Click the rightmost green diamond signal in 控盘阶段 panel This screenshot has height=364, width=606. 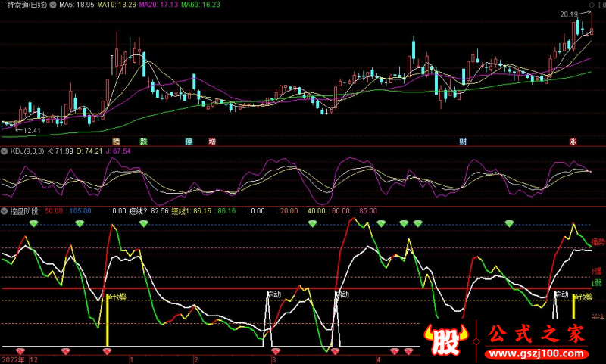tap(509, 223)
